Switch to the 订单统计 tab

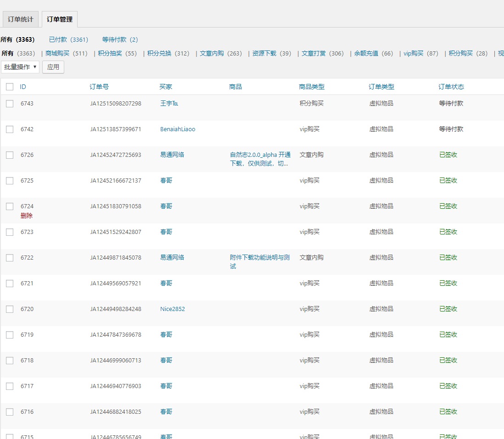pos(21,19)
